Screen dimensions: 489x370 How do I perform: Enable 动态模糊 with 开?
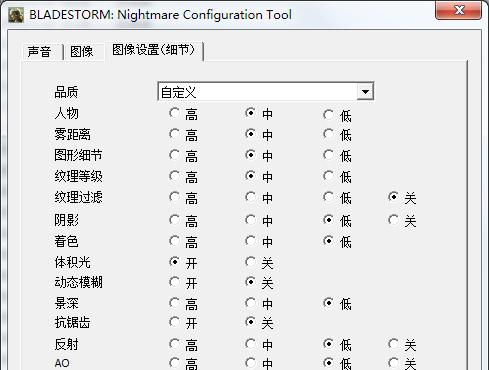tap(174, 282)
